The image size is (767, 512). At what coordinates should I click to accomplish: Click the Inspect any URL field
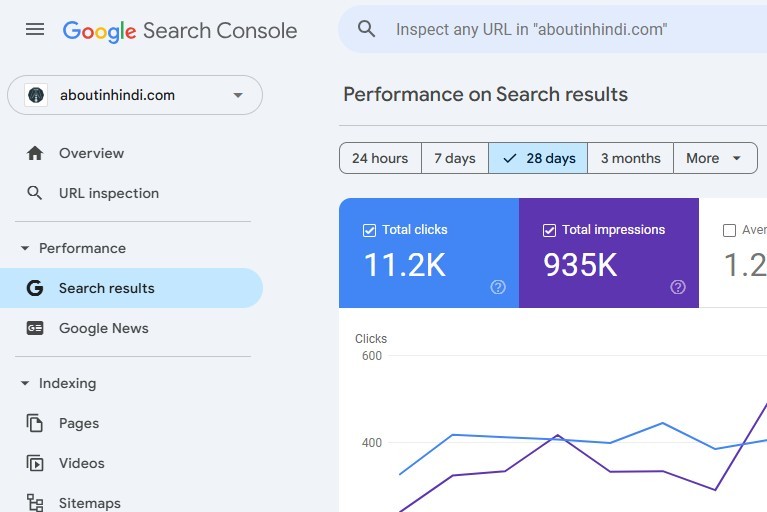tap(553, 29)
